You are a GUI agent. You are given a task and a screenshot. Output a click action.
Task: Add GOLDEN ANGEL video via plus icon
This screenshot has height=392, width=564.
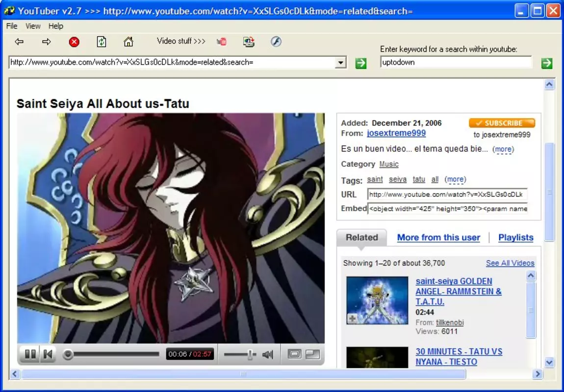pos(352,318)
